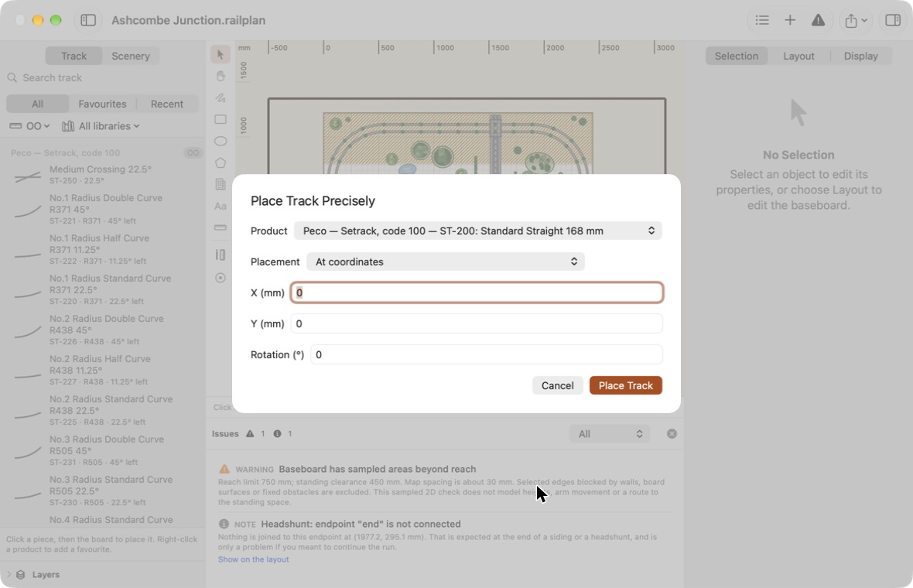Open the All libraries dropdown
Image resolution: width=913 pixels, height=588 pixels.
point(101,126)
